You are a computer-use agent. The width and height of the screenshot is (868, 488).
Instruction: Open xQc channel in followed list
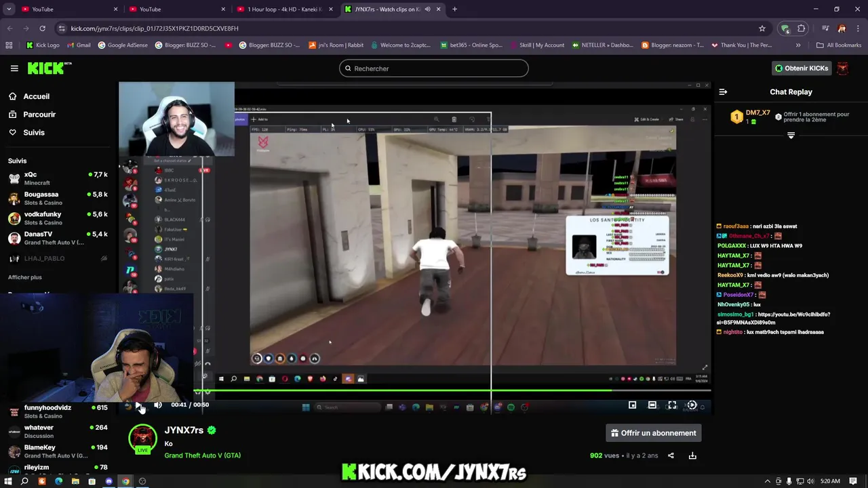58,178
